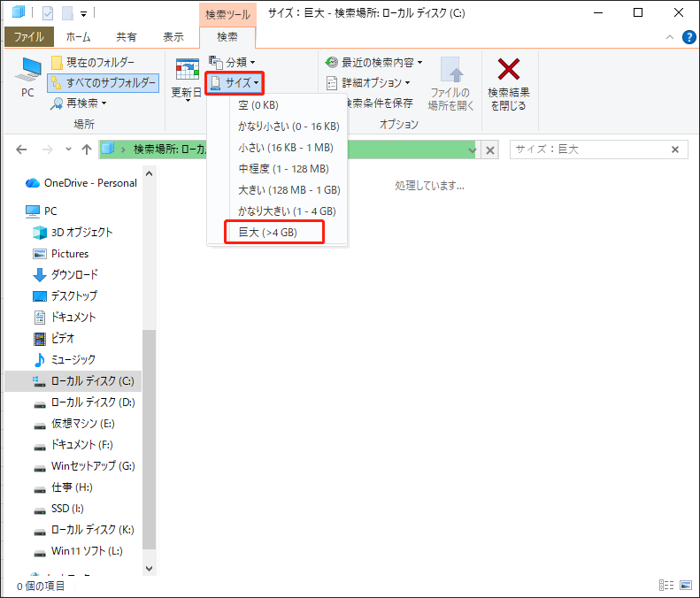Go back with the left arrow
The image size is (700, 598).
(x=21, y=149)
